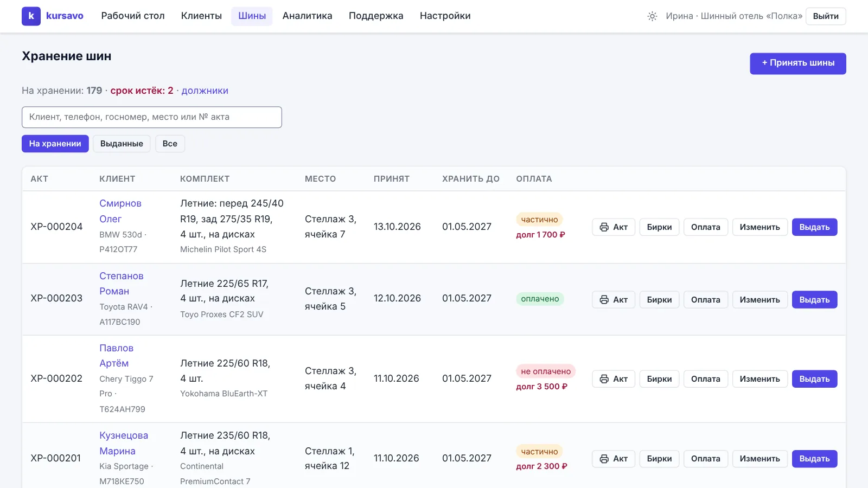868x488 pixels.
Task: Open client Степанов Роман
Action: point(122,284)
